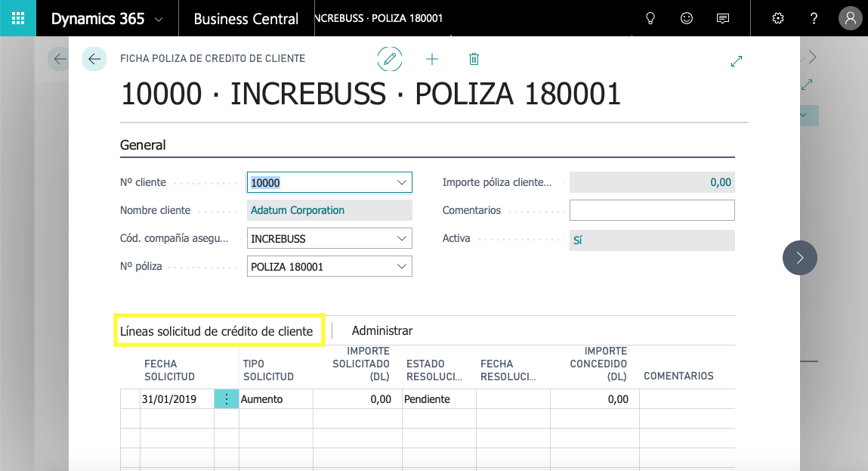The height and width of the screenshot is (471, 868).
Task: Click empty Fecha Resoluci... cell in first row
Action: pyautogui.click(x=513, y=399)
